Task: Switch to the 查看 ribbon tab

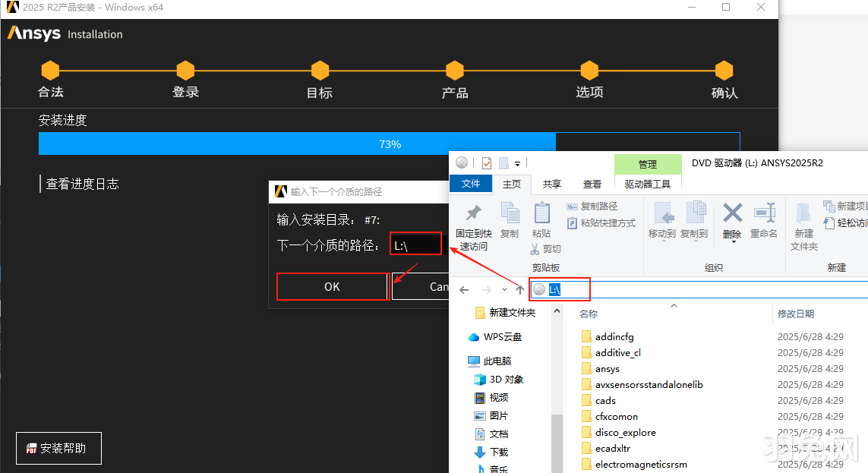Action: click(x=592, y=184)
